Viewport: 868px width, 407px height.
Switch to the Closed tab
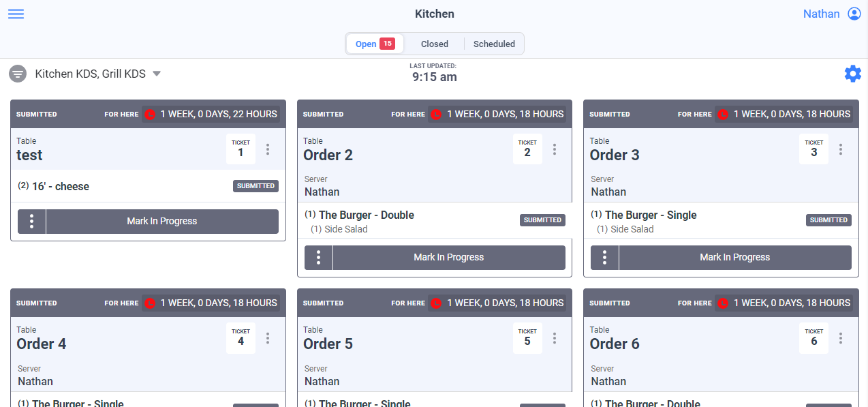coord(434,44)
